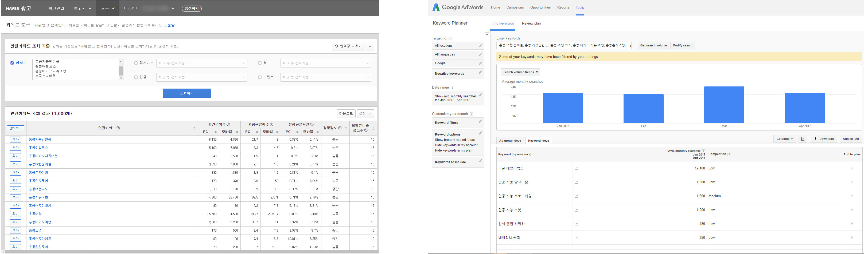Click the Modify search button
The height and width of the screenshot is (254, 868).
682,45
